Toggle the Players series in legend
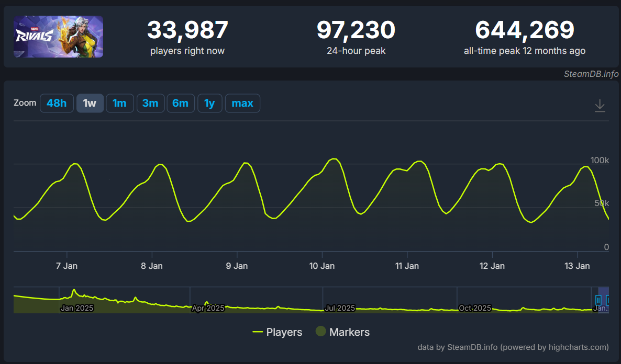The image size is (621, 364). 277,332
